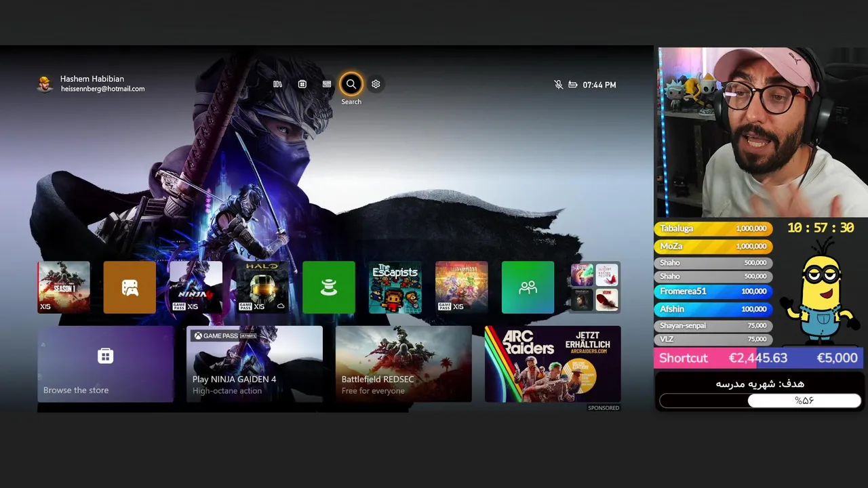Launch the colorful pixel-art game tile
Screen dimensions: 868x488
[x=462, y=287]
